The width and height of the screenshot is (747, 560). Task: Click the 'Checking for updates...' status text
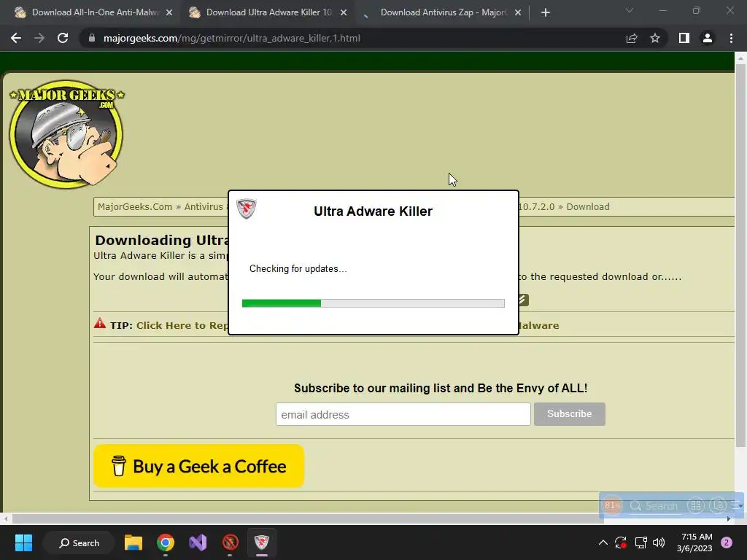[x=298, y=268]
